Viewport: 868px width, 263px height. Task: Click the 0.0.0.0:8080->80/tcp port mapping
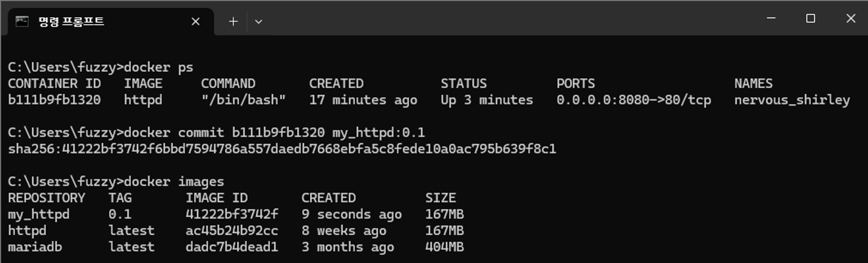tap(634, 100)
